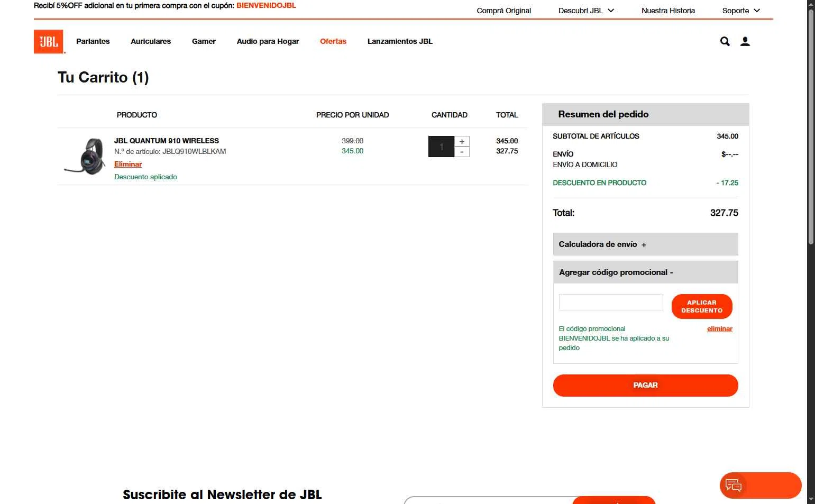Click the Aplicar Descuento button

click(x=702, y=307)
